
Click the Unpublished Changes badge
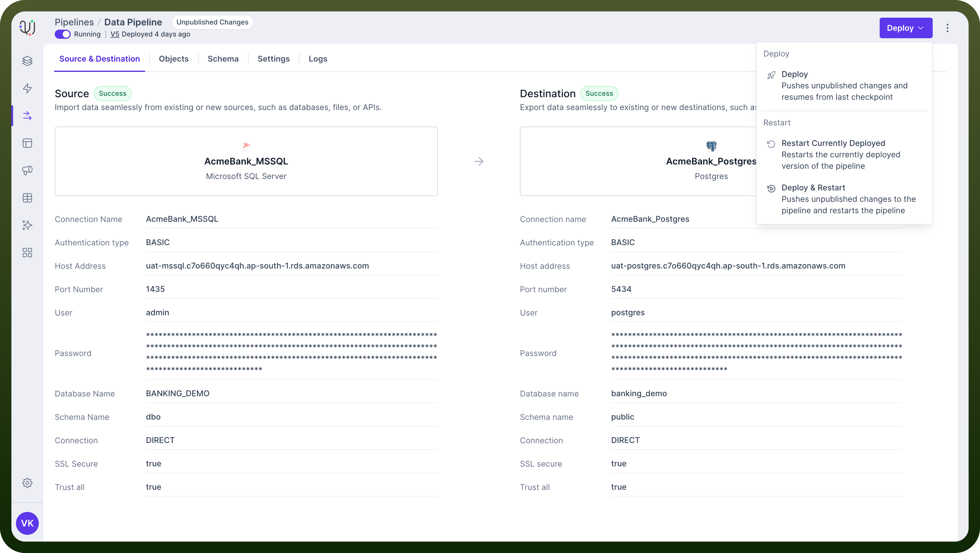click(212, 22)
